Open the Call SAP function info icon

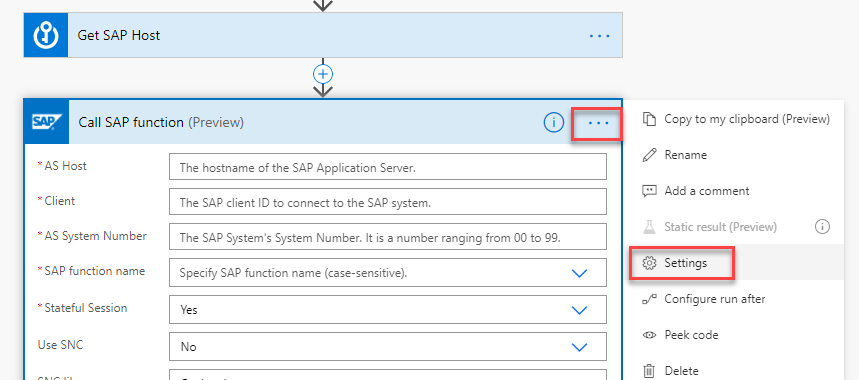553,123
